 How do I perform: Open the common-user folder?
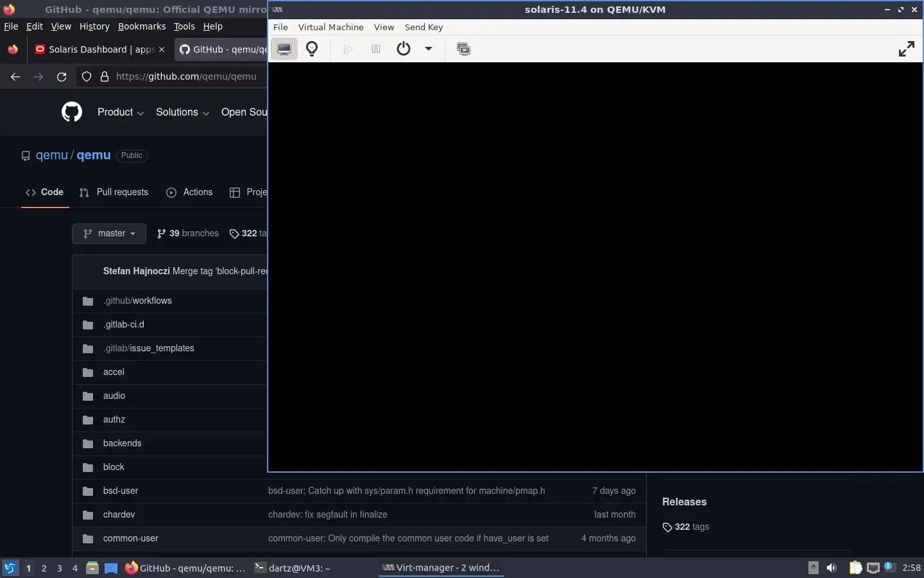coord(130,538)
